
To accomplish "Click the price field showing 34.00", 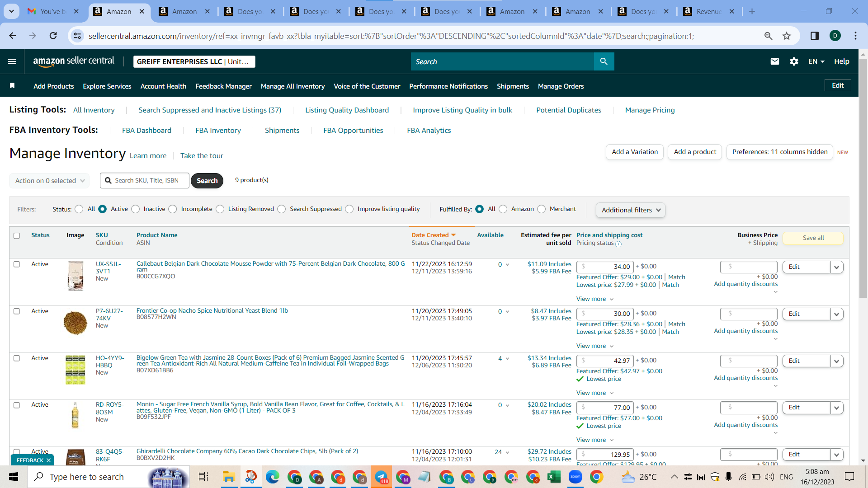I will click(x=605, y=267).
